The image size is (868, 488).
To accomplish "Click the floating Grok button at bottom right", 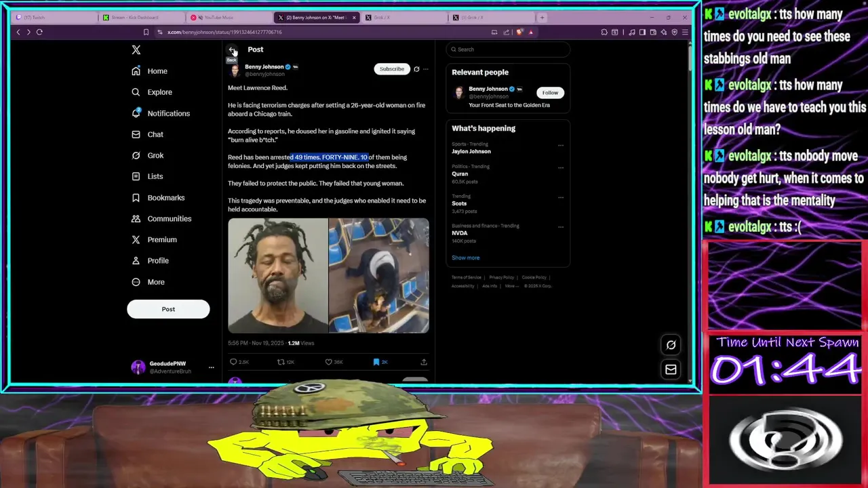I will point(671,345).
